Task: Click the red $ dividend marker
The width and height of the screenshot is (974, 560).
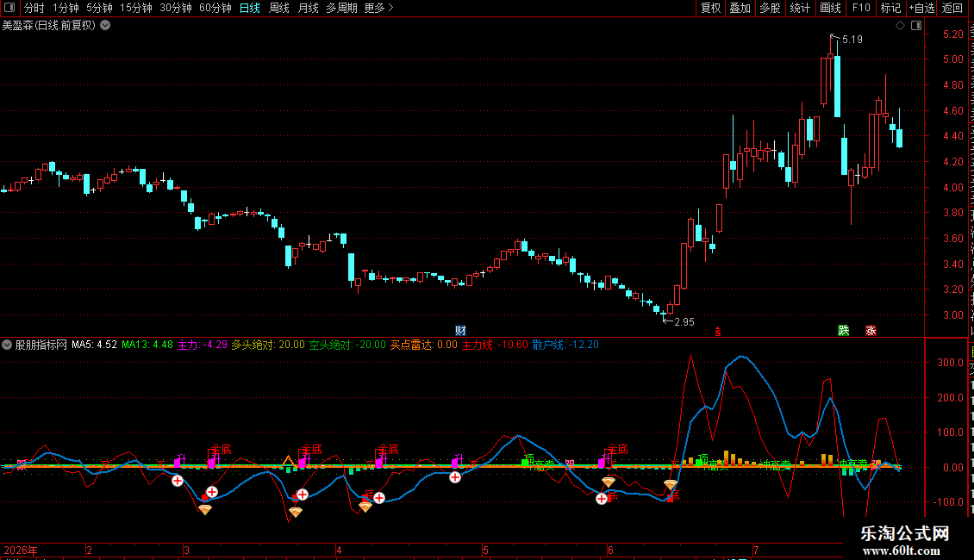Action: point(717,332)
